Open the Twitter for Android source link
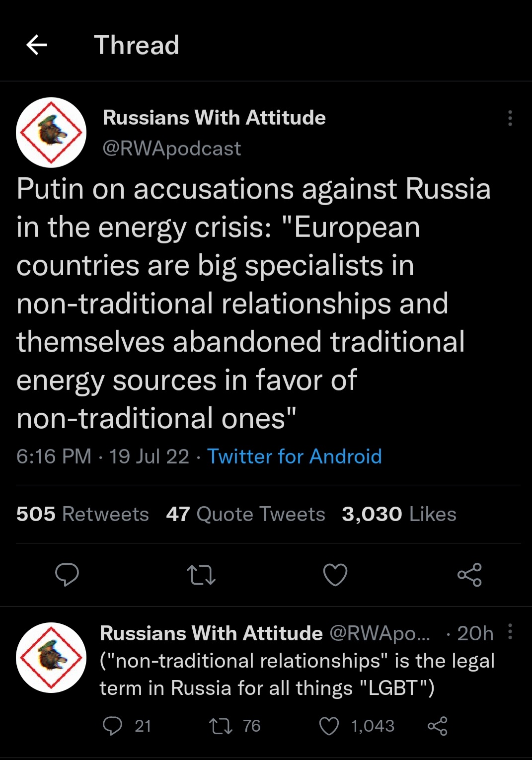Viewport: 532px width, 760px height. (294, 456)
